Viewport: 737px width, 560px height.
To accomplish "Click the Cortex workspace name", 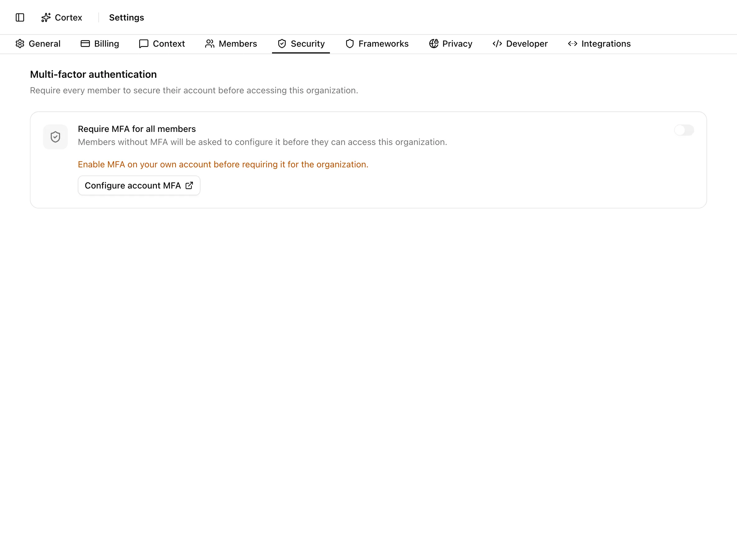I will click(68, 17).
